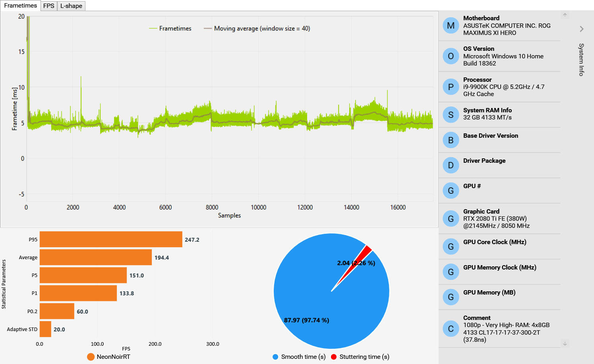Click the Smooth time legend swatch

pyautogui.click(x=275, y=357)
